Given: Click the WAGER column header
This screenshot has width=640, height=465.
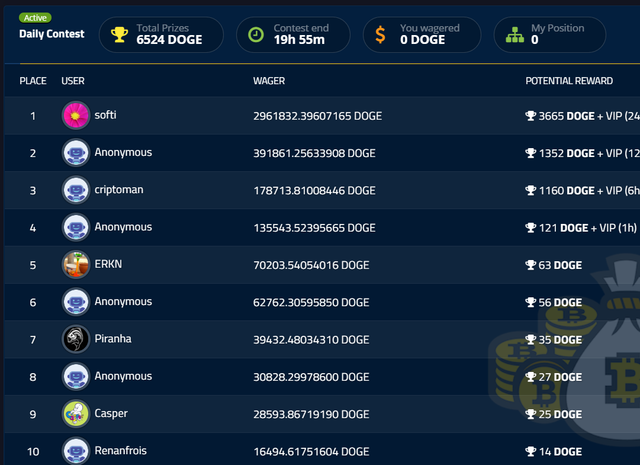Looking at the screenshot, I should point(269,81).
